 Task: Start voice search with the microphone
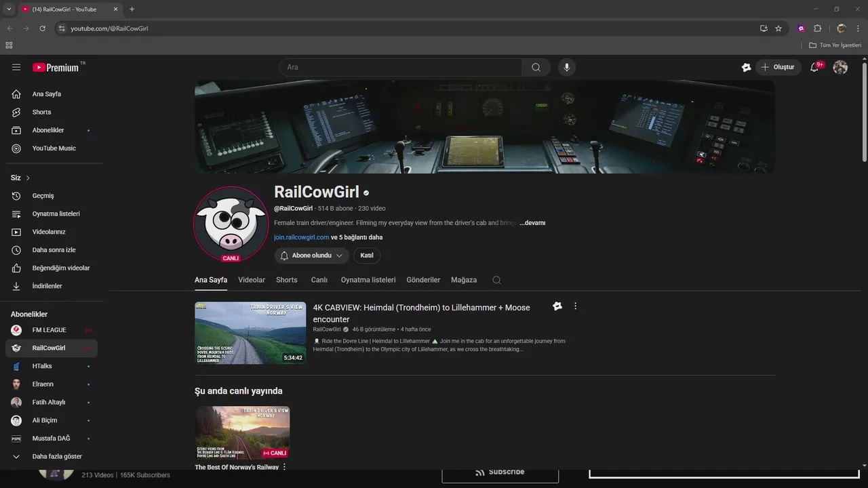click(x=567, y=67)
